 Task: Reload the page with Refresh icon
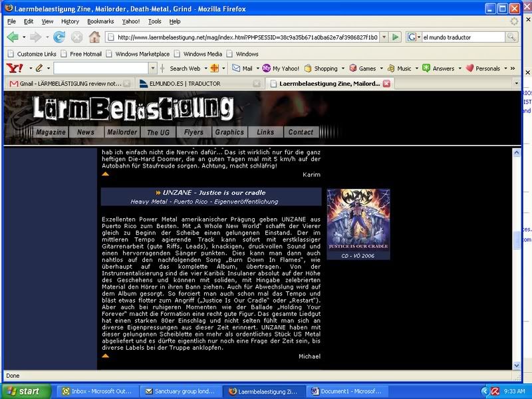click(x=59, y=37)
